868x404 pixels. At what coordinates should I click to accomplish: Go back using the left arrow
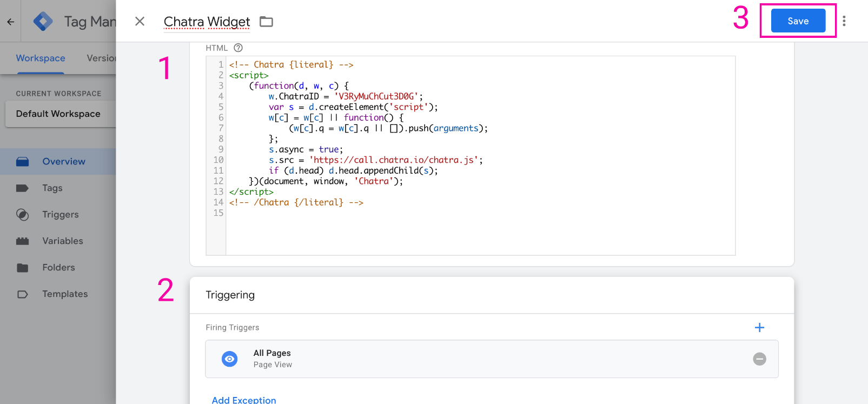(11, 22)
